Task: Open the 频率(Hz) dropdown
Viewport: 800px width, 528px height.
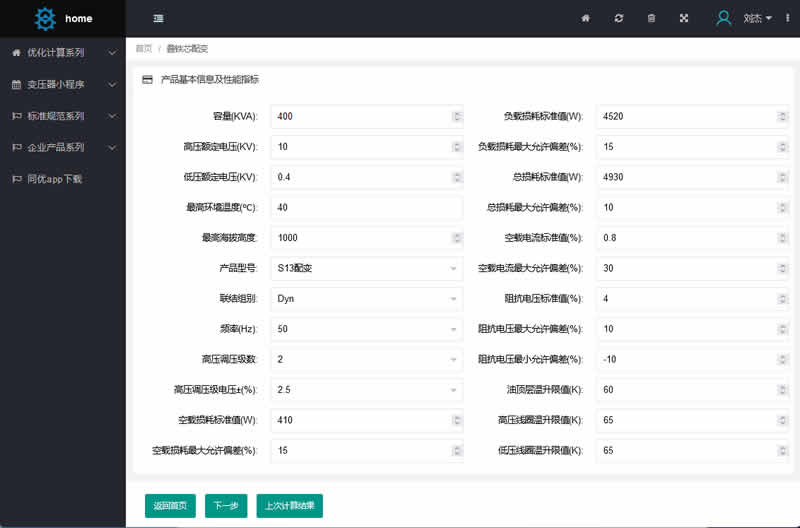Action: tap(366, 329)
